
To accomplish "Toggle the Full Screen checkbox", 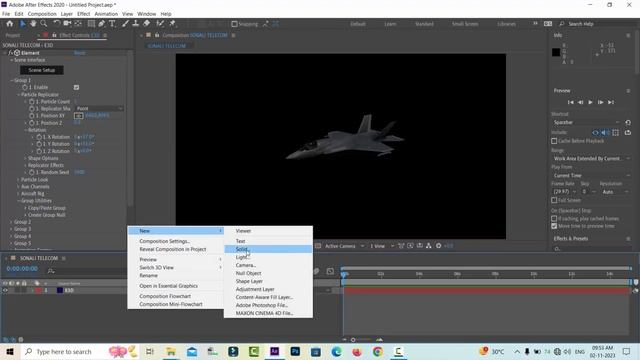I will point(554,200).
